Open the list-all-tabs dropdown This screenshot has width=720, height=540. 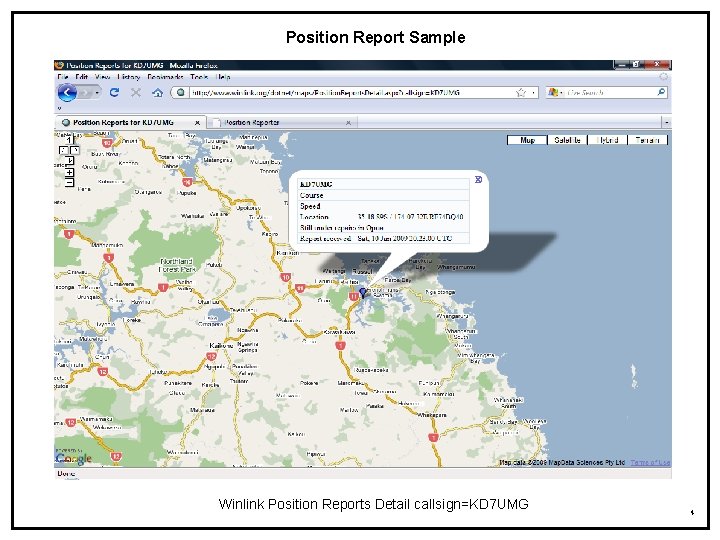pos(666,123)
